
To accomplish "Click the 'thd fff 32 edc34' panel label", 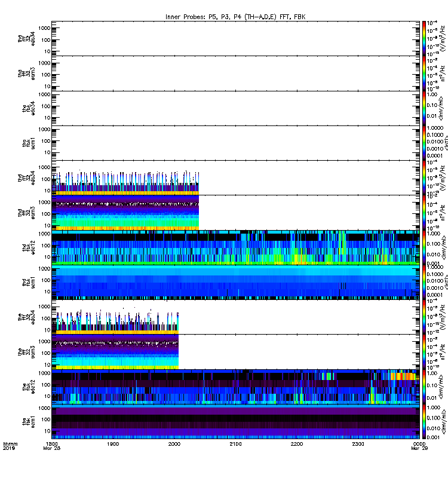I will [26, 177].
